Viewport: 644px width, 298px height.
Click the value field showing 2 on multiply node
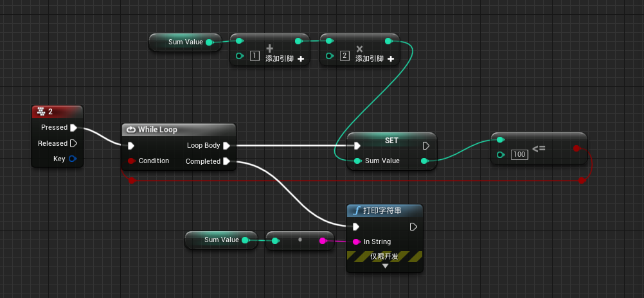(x=344, y=56)
